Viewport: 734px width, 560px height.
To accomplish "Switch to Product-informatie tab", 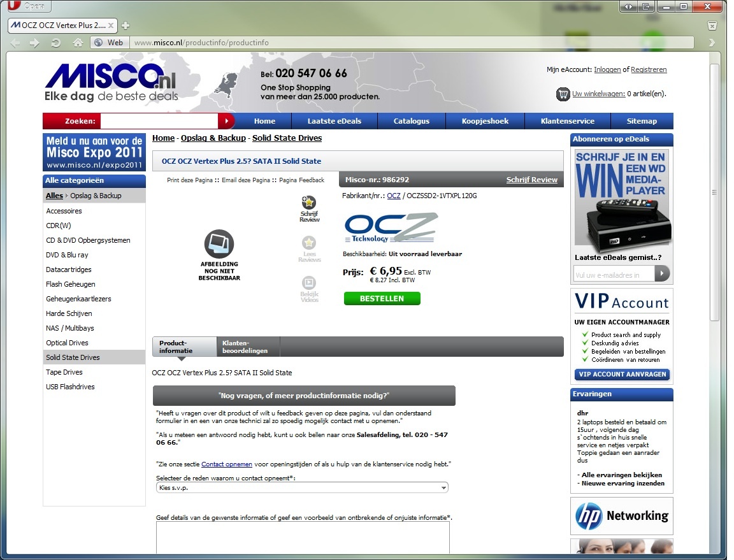I will click(184, 347).
